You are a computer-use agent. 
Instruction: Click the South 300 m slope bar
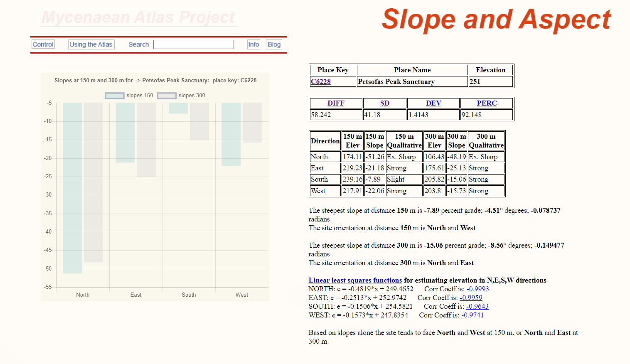pos(199,121)
